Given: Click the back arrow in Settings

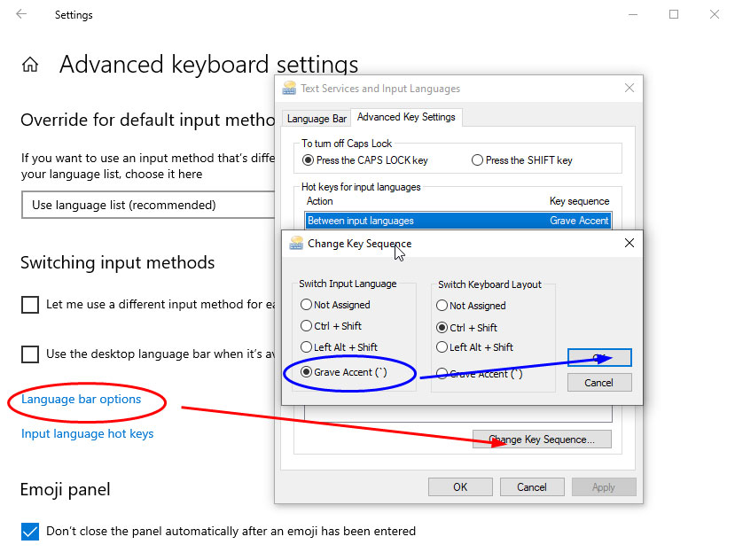Looking at the screenshot, I should point(20,14).
